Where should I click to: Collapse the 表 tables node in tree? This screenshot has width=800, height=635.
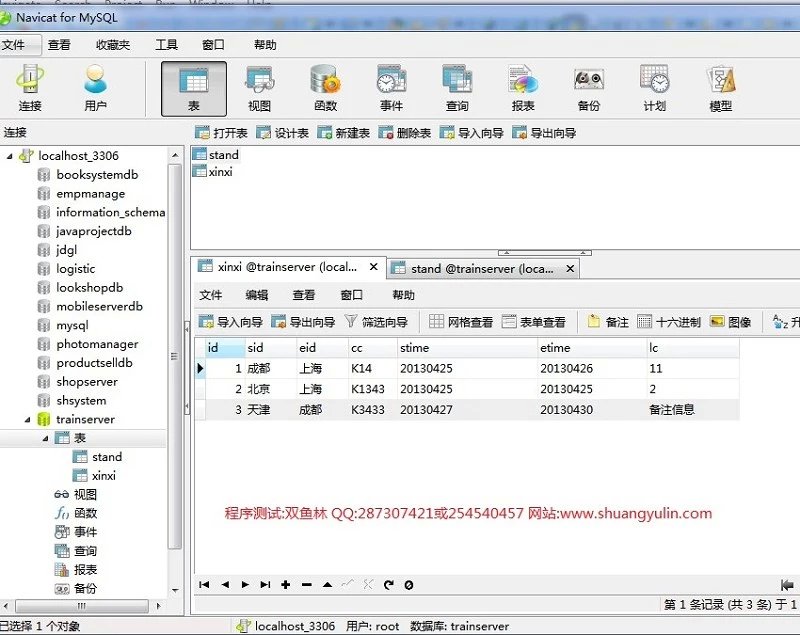[x=45, y=438]
